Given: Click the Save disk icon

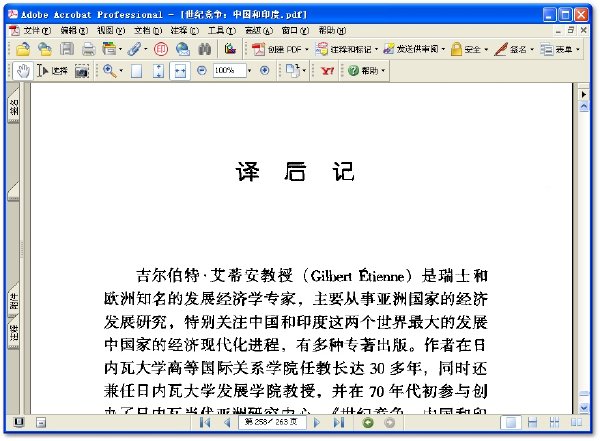Looking at the screenshot, I should tap(67, 49).
